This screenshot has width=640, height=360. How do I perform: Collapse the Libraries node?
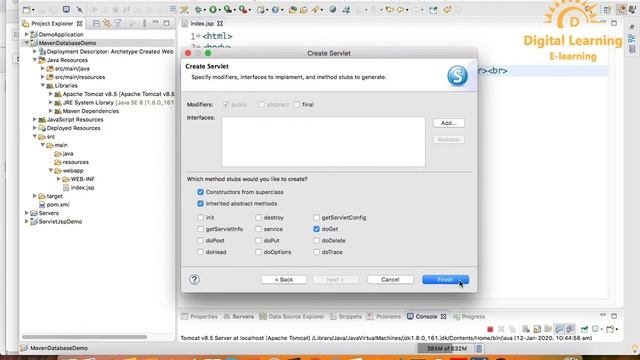pos(42,85)
